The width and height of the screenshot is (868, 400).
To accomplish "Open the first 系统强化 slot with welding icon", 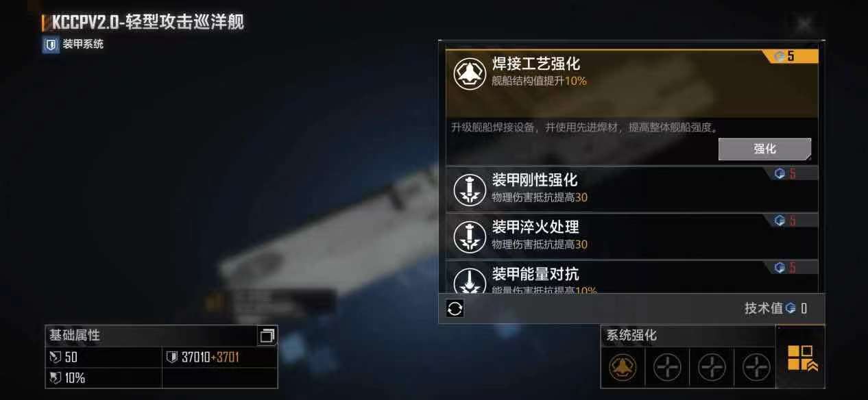I will 623,368.
